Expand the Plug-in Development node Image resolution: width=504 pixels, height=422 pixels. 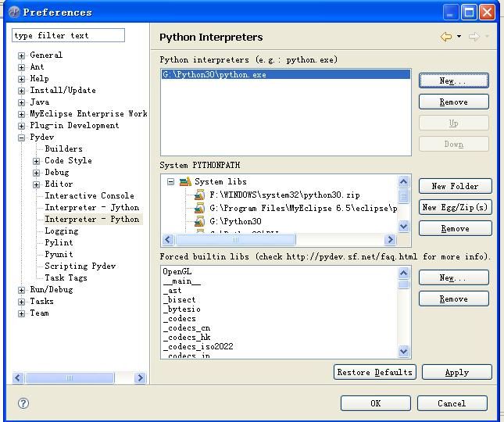pyautogui.click(x=21, y=126)
